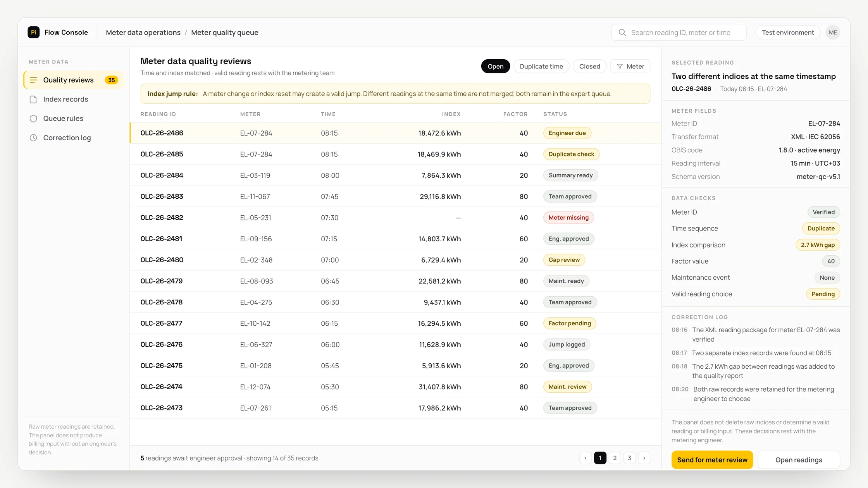Viewport: 868px width, 488px height.
Task: Click meter-qc-v5.1 schema version value
Action: pyautogui.click(x=818, y=177)
